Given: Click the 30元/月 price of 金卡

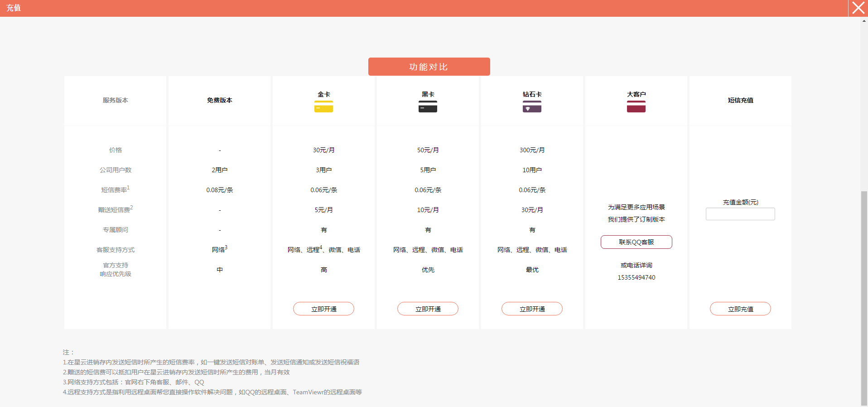Looking at the screenshot, I should pyautogui.click(x=323, y=150).
